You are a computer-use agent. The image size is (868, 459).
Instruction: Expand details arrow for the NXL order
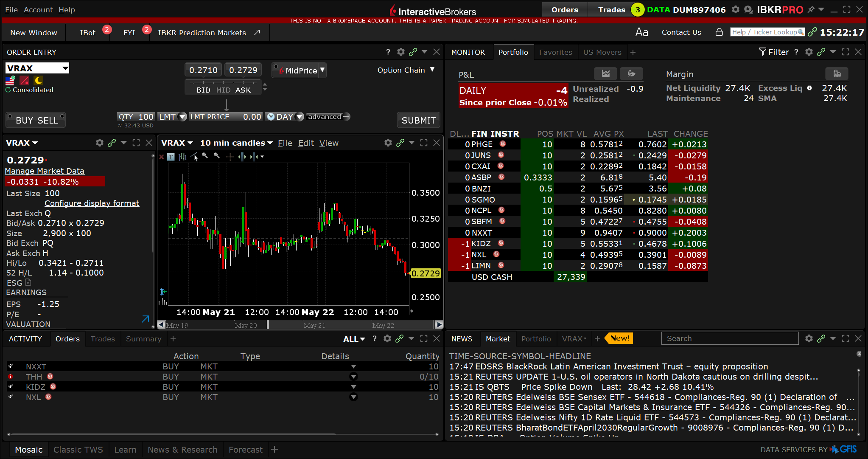point(353,397)
